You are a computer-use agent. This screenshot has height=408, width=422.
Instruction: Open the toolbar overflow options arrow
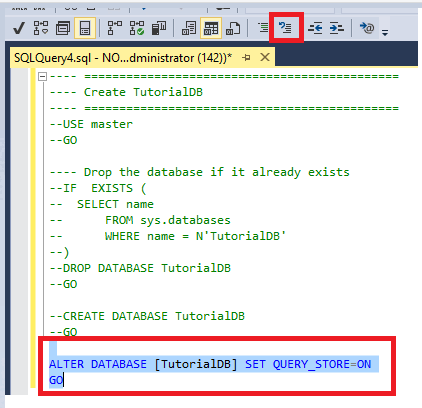385,32
